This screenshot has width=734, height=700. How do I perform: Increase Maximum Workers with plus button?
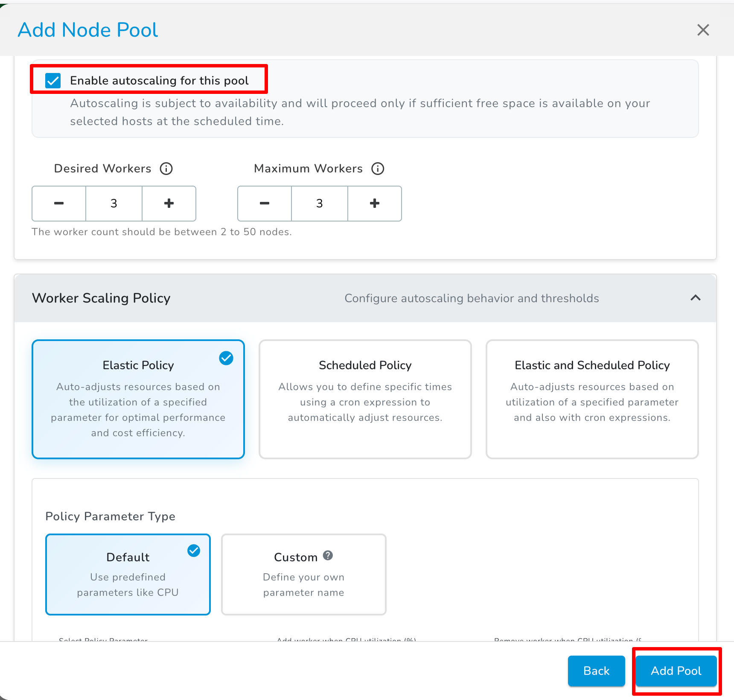point(375,204)
